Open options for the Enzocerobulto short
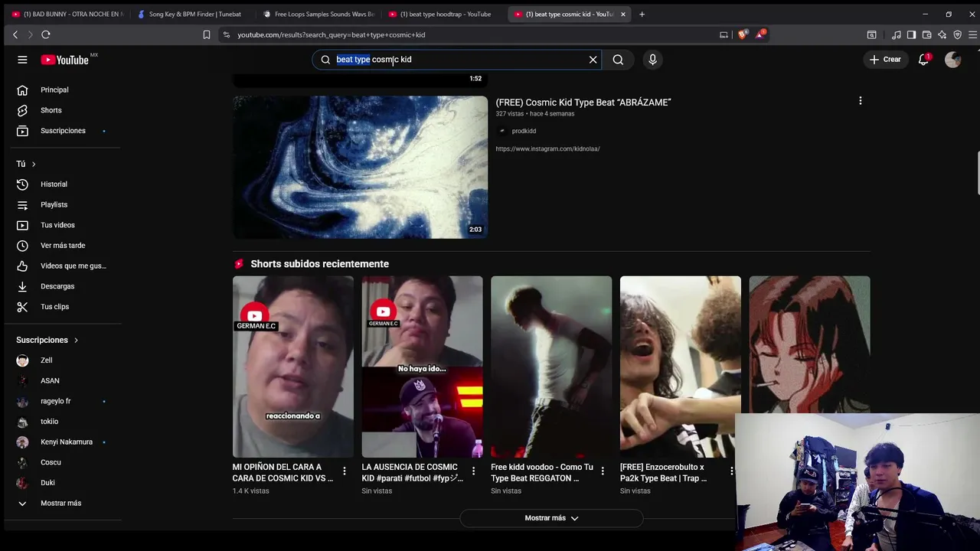This screenshot has width=980, height=551. [731, 471]
